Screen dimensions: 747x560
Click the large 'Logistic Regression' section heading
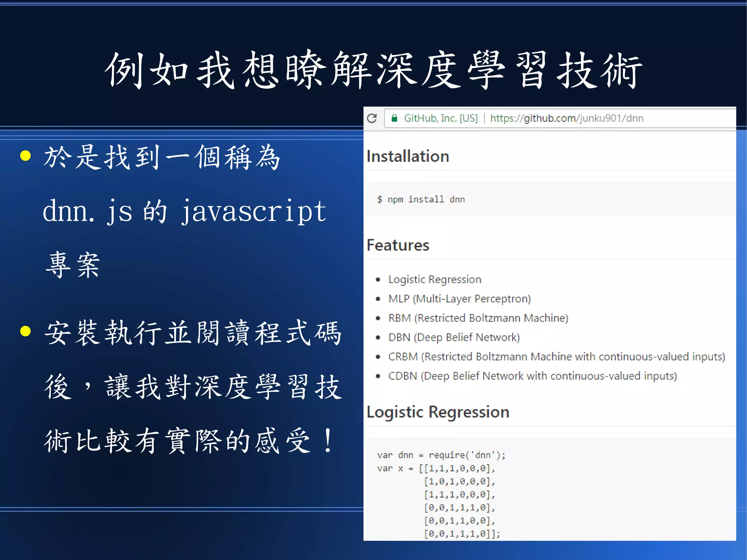click(438, 412)
